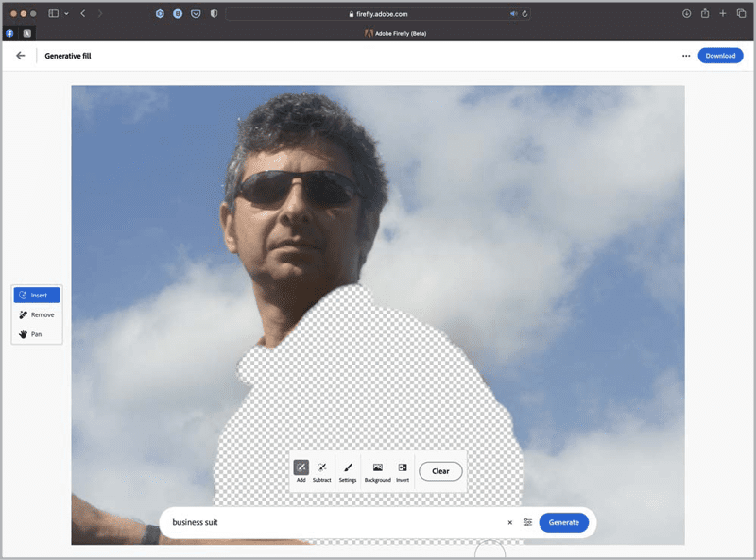Click the Generate button
Image resolution: width=756 pixels, height=560 pixels.
pos(563,522)
